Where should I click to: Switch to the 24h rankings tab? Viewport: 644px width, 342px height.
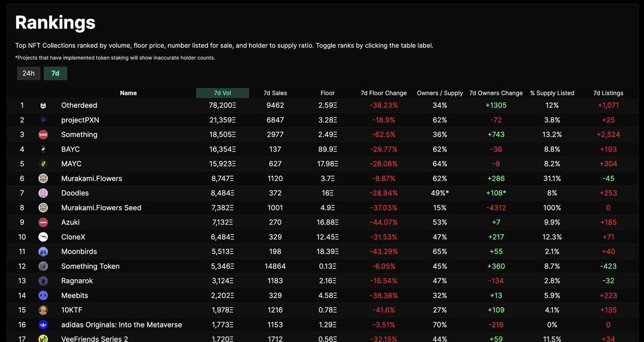(x=28, y=73)
